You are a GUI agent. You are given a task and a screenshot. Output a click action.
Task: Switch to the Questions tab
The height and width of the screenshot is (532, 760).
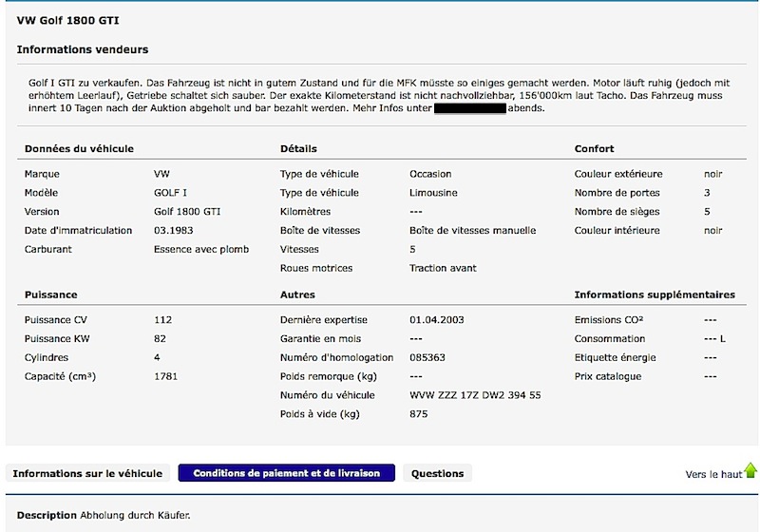[x=437, y=473]
